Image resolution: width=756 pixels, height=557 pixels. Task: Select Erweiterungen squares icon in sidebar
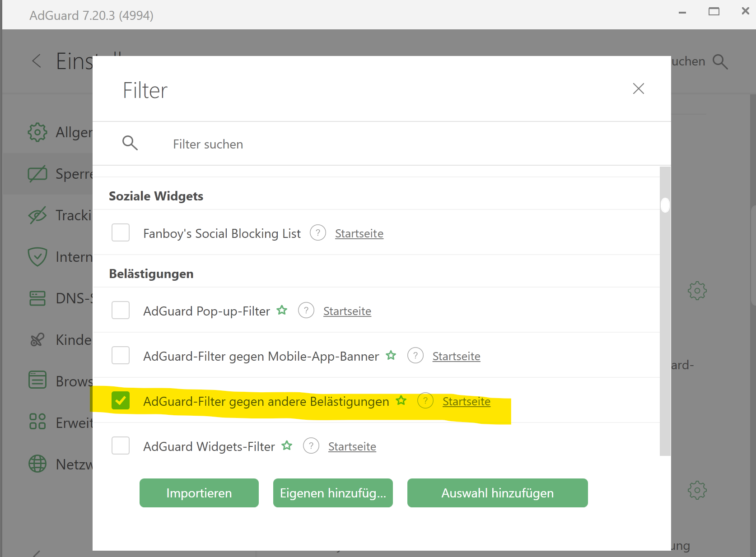pos(37,422)
